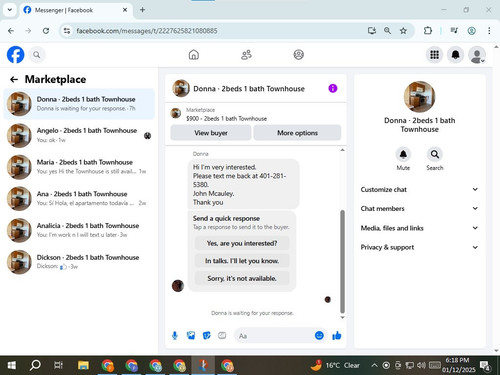Choose a GIF icon in the composer
This screenshot has height=375, width=500.
click(222, 336)
